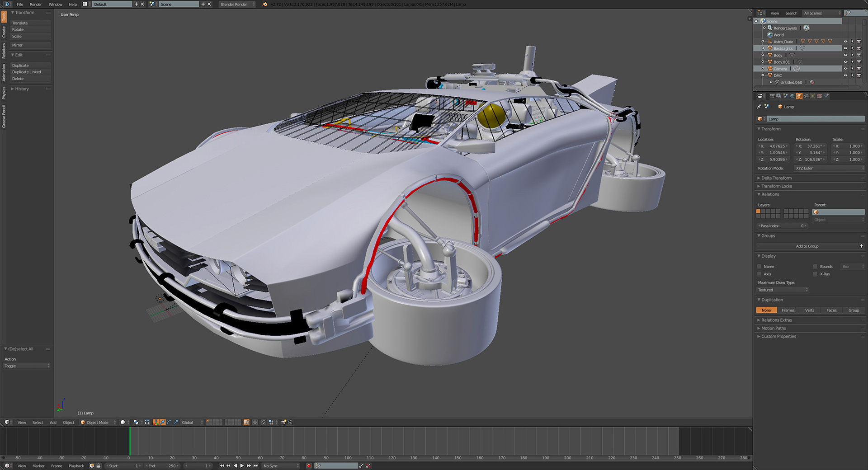Open the Texture properties tab
Viewport: 868px width, 470px height.
819,96
